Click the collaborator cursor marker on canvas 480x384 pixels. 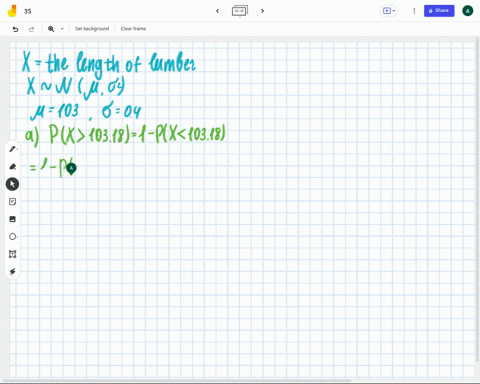point(71,169)
